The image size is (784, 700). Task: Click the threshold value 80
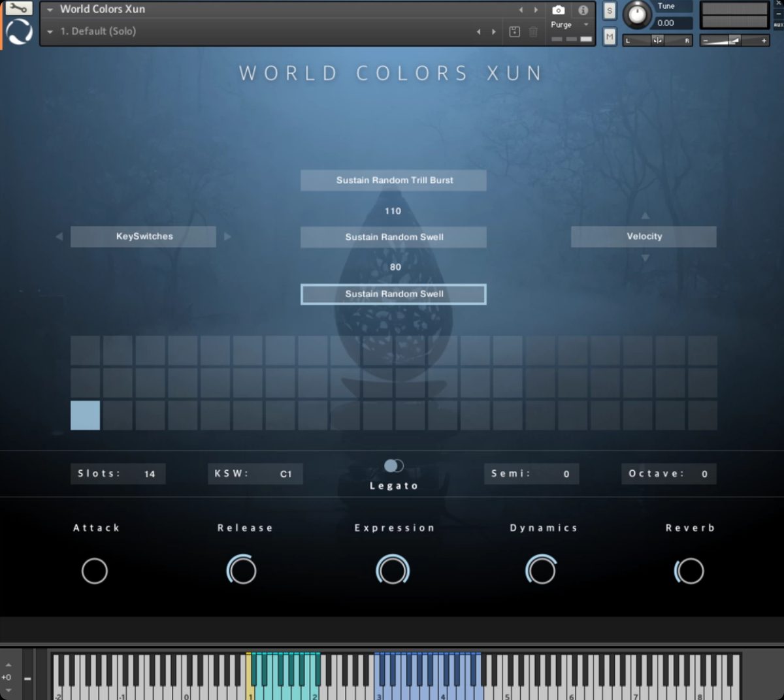coord(395,267)
